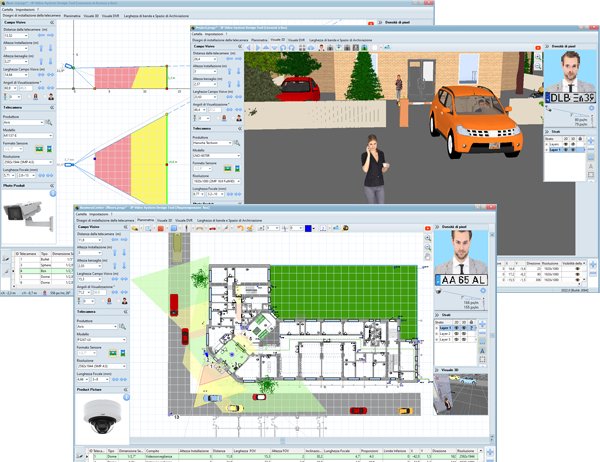Image resolution: width=600 pixels, height=462 pixels.
Task: Click the camera search icon beside Produttore in floor plan window
Action: coord(122,327)
